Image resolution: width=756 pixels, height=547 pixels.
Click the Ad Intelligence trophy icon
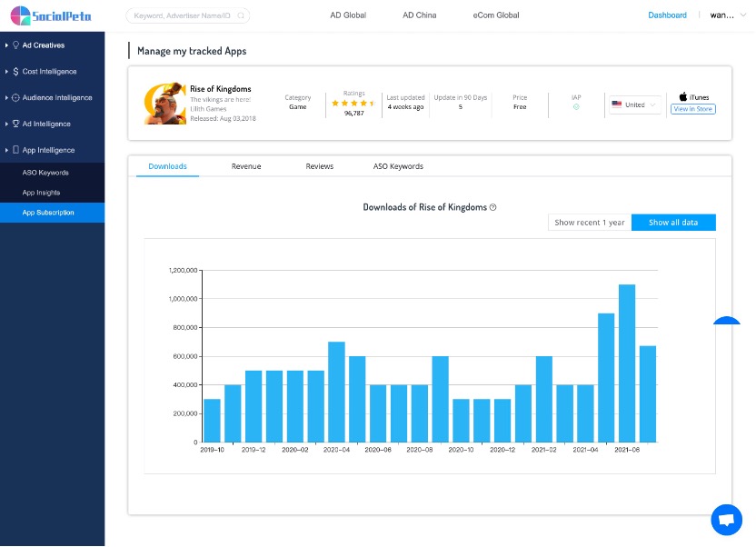click(16, 124)
